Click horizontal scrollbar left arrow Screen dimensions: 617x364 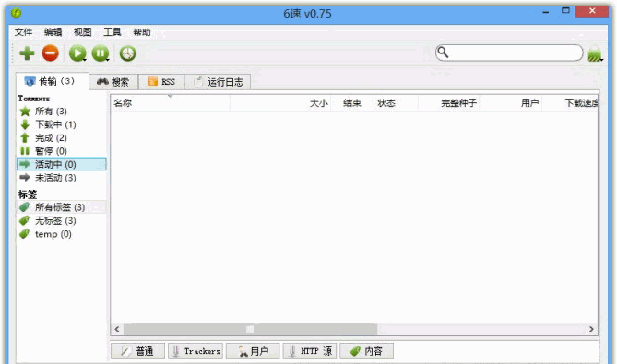pyautogui.click(x=117, y=329)
